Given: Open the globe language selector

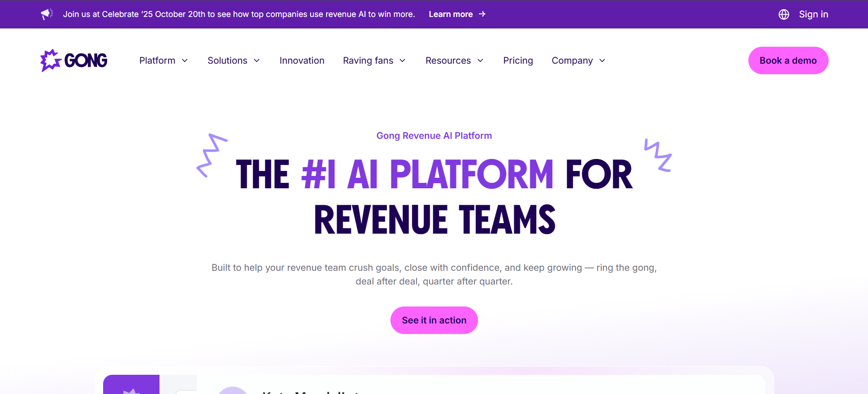Looking at the screenshot, I should (x=784, y=14).
